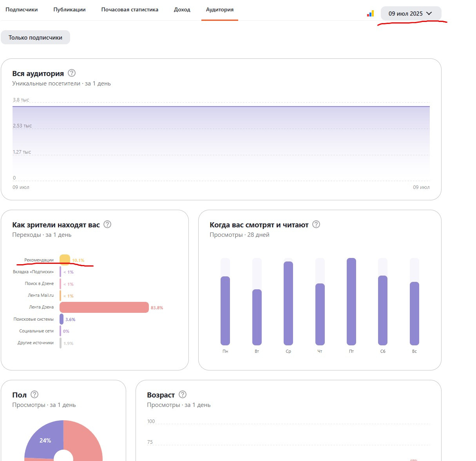Go to the Почасовая статистика tab
Screen dimensions: 476x461
(130, 9)
